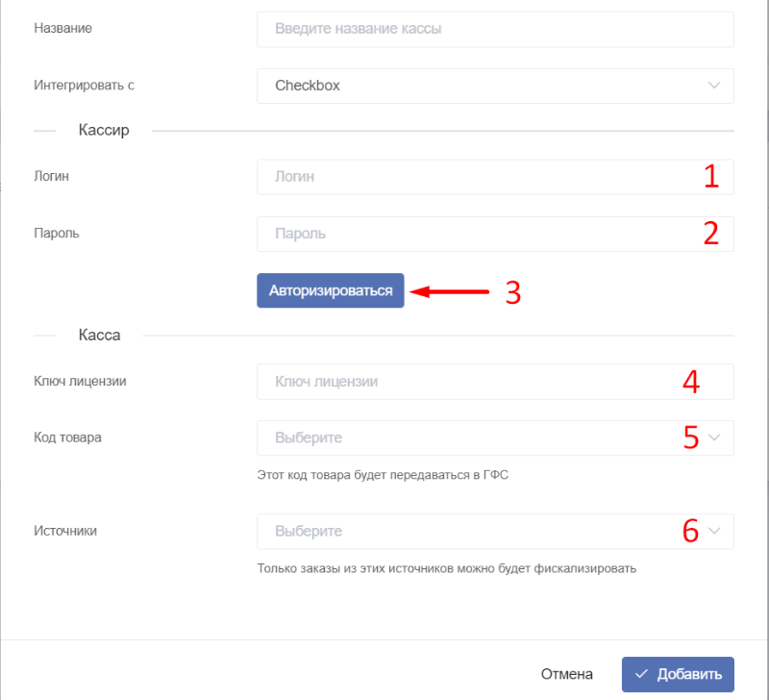The image size is (769, 700).
Task: Focus the Ключ лицензии input field
Action: tap(495, 382)
